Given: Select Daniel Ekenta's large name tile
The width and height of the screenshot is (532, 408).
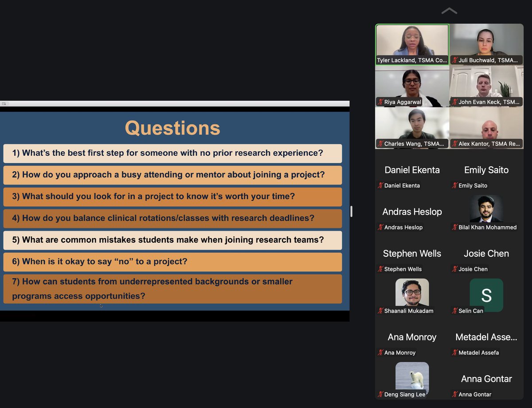Looking at the screenshot, I should (412, 170).
